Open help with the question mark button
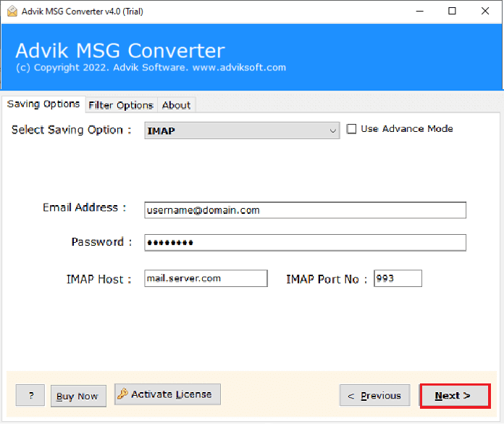 point(30,395)
